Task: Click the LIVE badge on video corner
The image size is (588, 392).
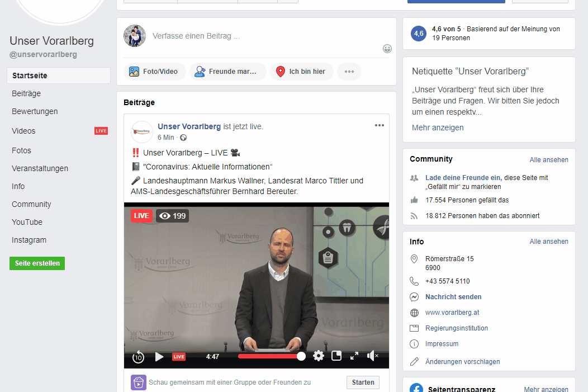Action: [x=141, y=216]
